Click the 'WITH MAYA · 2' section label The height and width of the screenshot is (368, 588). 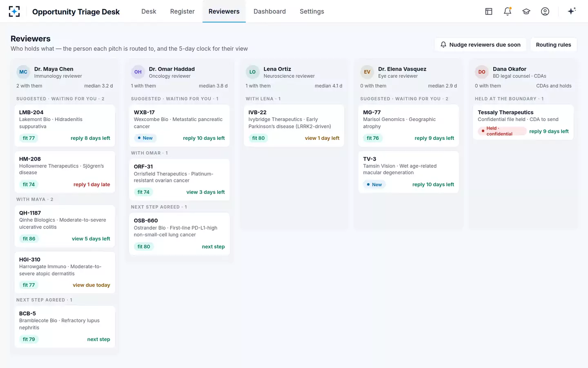pos(35,200)
